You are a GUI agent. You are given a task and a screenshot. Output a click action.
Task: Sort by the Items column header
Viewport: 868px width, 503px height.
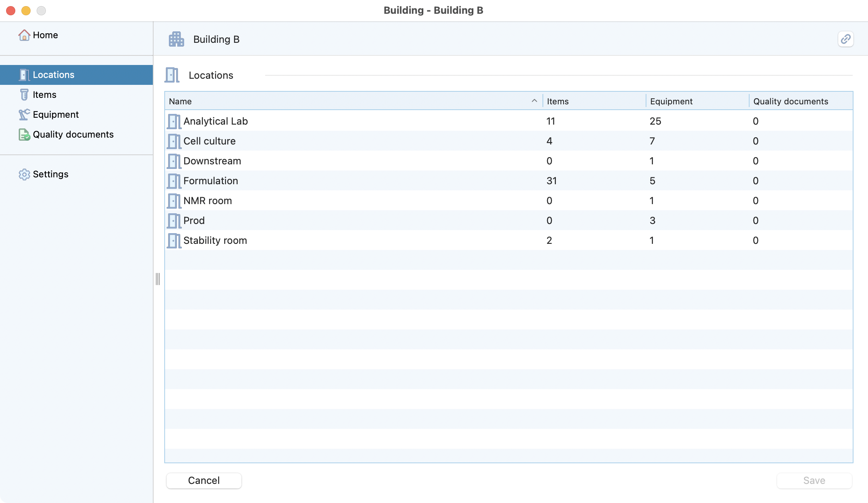(594, 101)
